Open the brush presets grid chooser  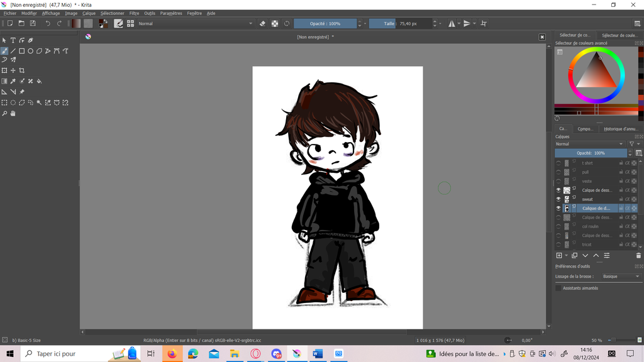130,23
